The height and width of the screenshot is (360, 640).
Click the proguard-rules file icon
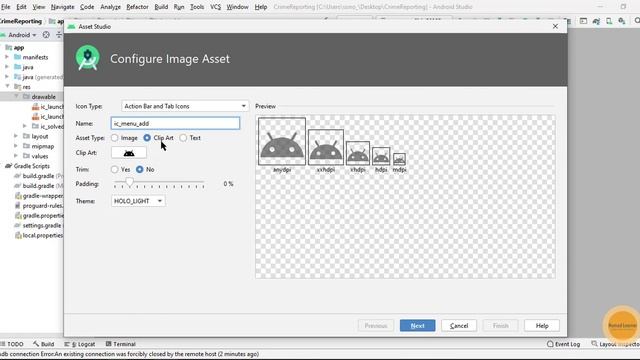(18, 206)
